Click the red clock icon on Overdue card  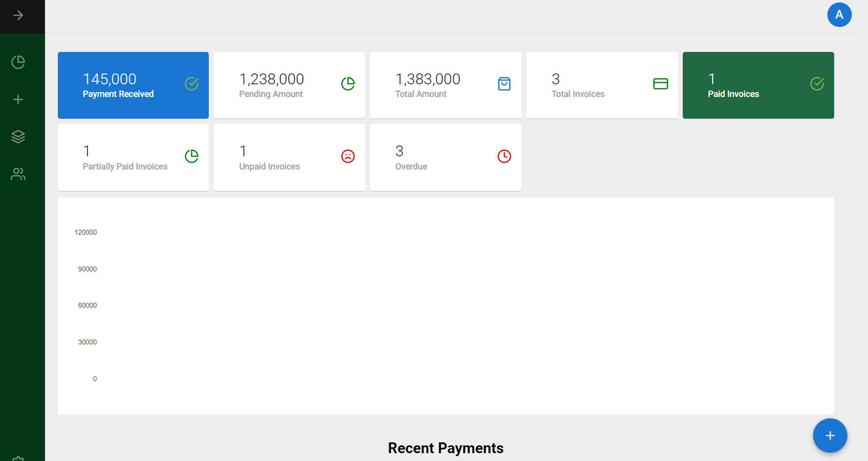pyautogui.click(x=504, y=156)
